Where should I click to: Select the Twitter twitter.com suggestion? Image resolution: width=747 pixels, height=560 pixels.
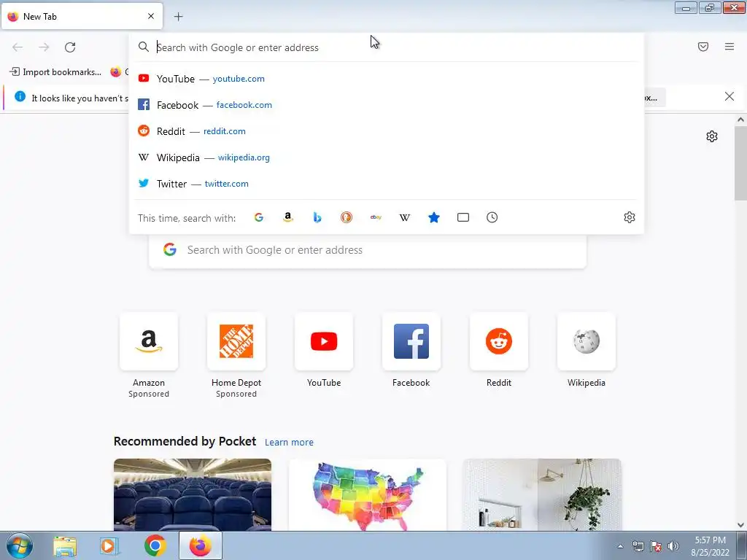click(x=387, y=183)
